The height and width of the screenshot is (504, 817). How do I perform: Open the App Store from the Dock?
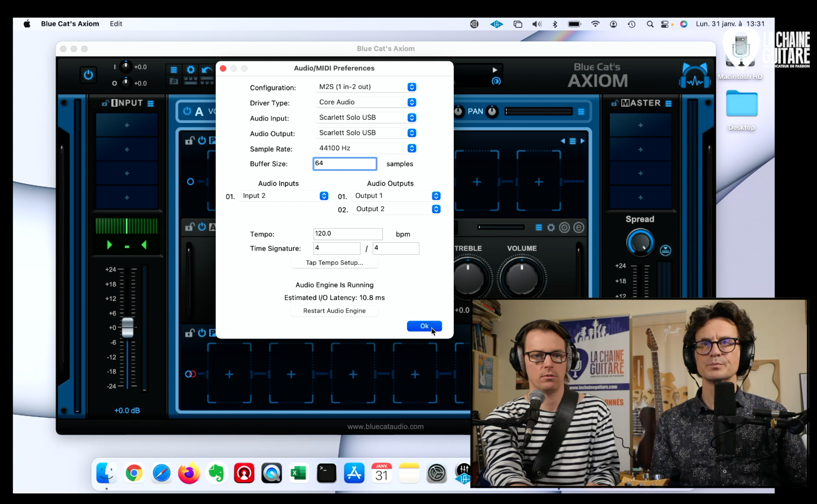click(x=354, y=473)
